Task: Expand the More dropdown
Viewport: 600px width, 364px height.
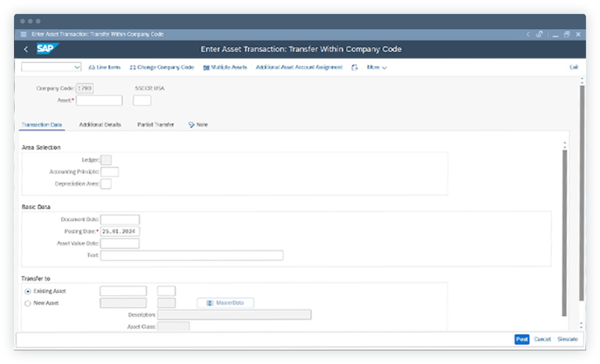Action: pyautogui.click(x=376, y=67)
